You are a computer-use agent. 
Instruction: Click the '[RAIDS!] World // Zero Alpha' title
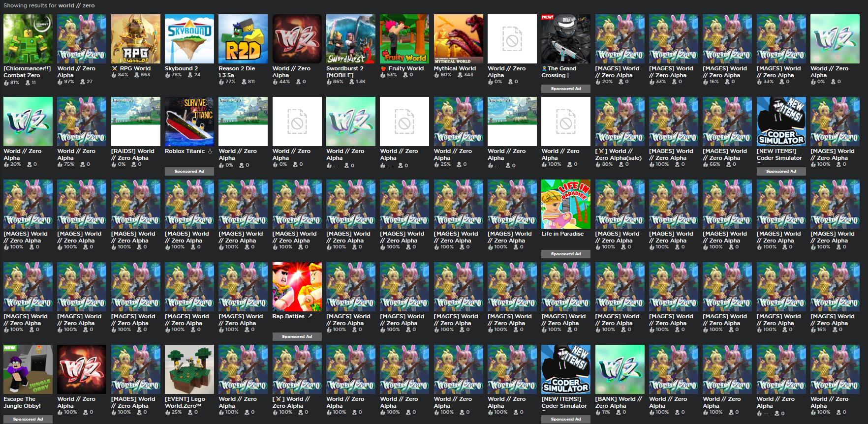[133, 154]
